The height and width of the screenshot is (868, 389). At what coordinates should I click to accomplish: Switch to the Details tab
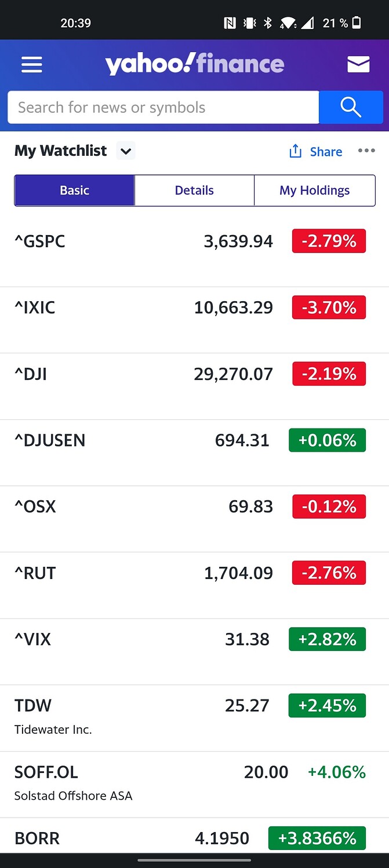[194, 191]
